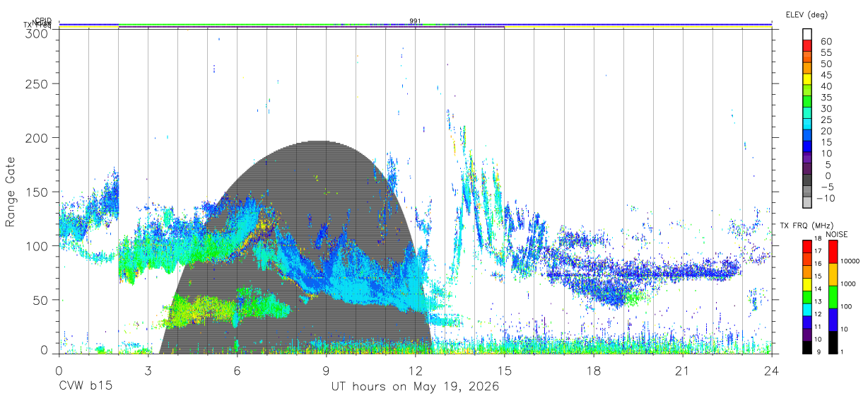Select the yellow 14-15 MHz TX FRQ swatch
Viewport: 868px width, 401px height.
tap(807, 283)
